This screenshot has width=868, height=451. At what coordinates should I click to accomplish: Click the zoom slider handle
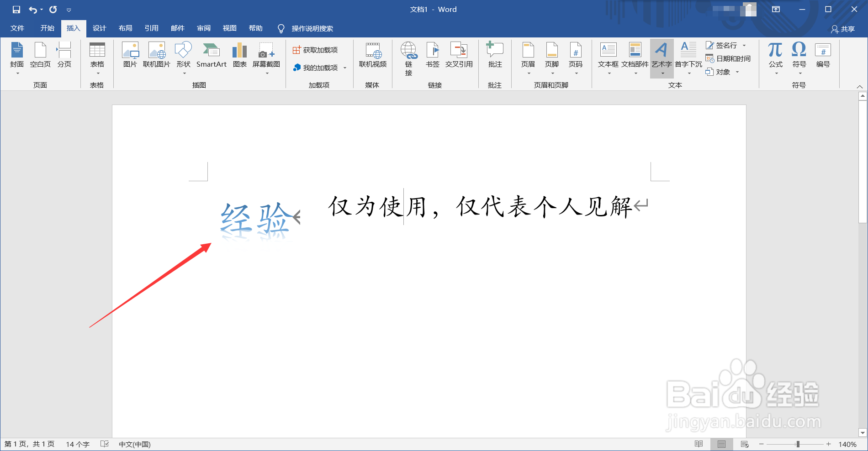pos(798,444)
